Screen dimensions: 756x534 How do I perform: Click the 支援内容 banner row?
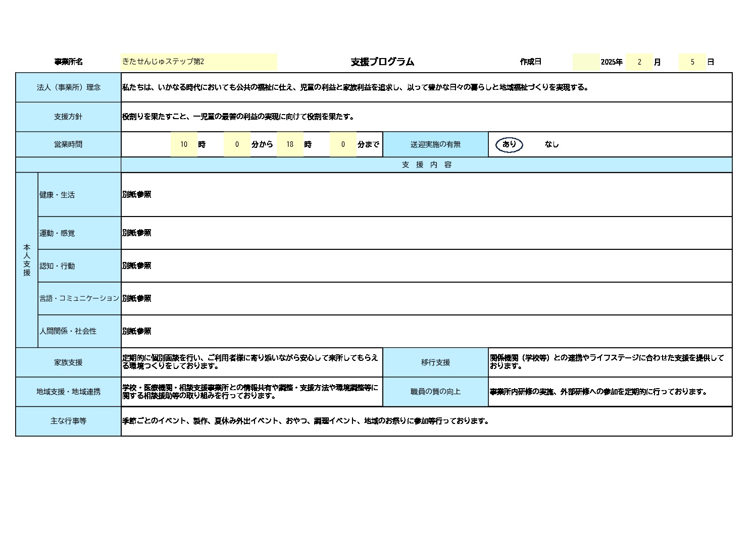click(427, 164)
